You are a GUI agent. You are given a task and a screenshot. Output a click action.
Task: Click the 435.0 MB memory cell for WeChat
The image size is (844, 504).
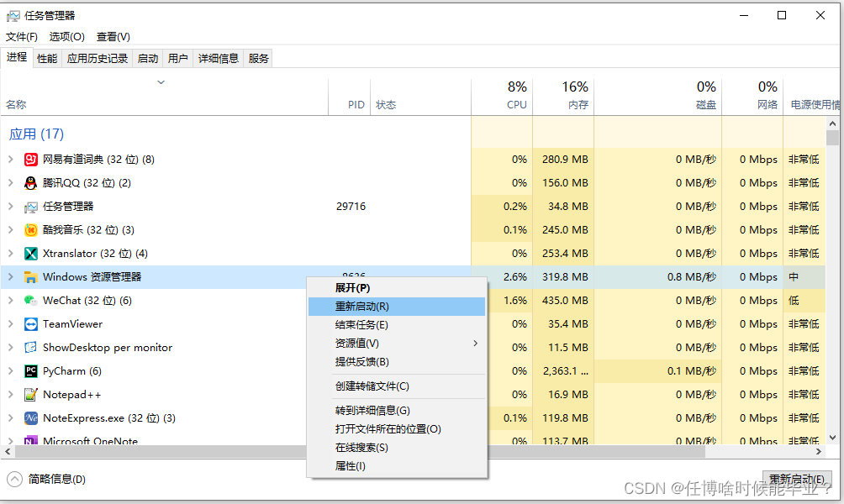pyautogui.click(x=565, y=300)
